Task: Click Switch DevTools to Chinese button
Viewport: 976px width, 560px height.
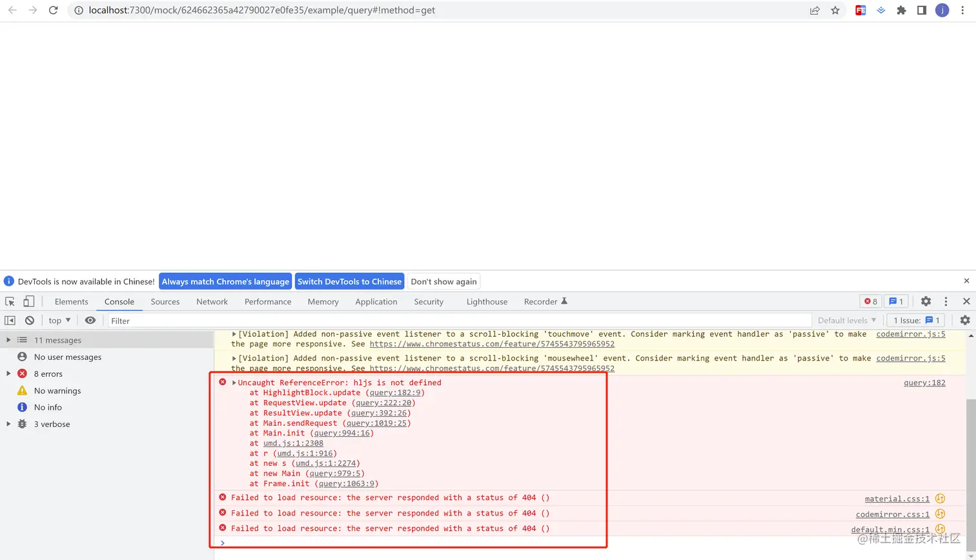Action: (x=349, y=281)
